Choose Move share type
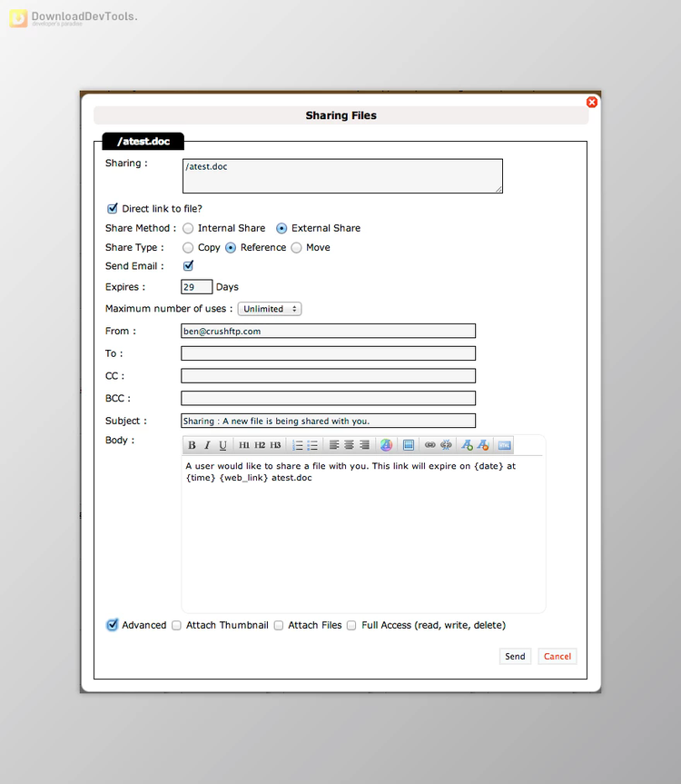681x784 pixels. pyautogui.click(x=296, y=247)
